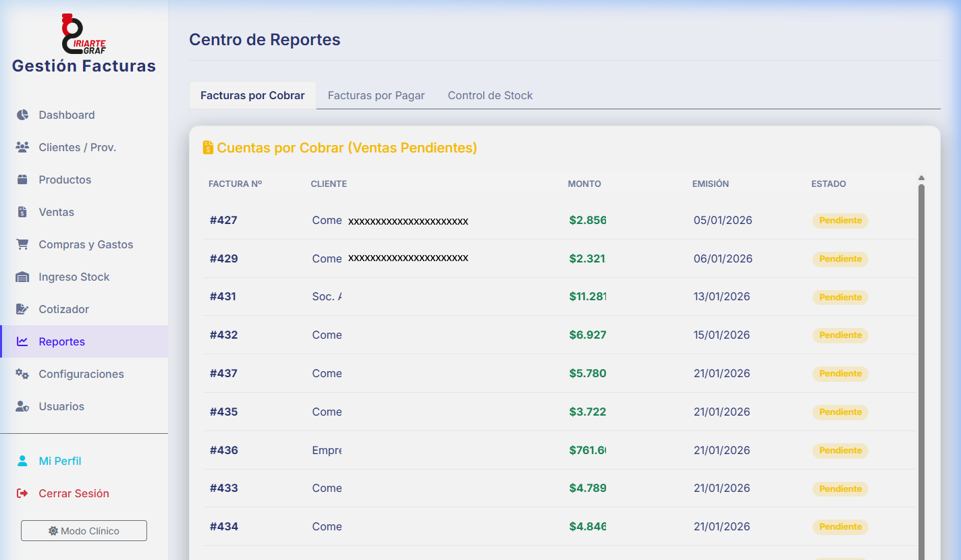Click the ESTADO column header
This screenshot has height=560, width=961.
click(x=829, y=184)
